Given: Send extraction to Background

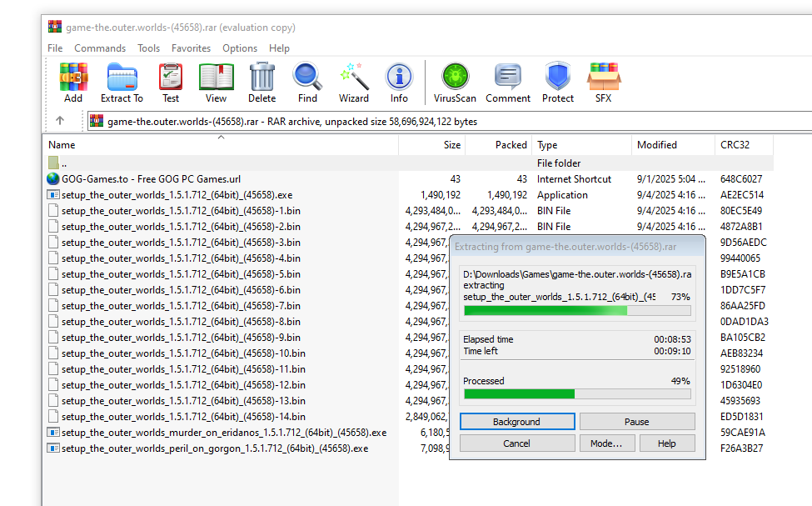Looking at the screenshot, I should point(517,422).
